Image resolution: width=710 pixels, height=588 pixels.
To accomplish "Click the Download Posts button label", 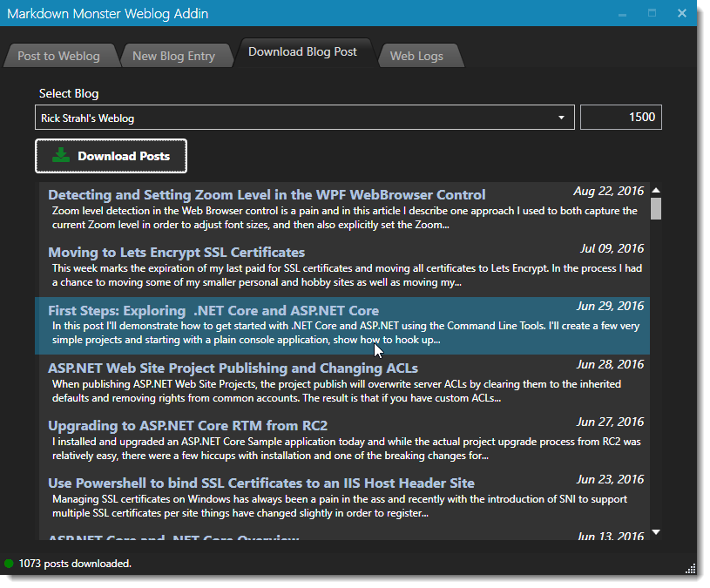I will [x=124, y=156].
